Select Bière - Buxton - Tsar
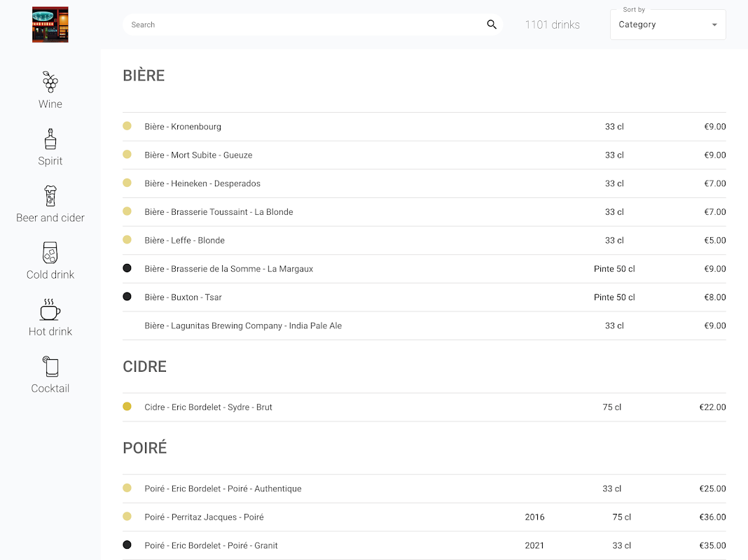Image resolution: width=748 pixels, height=560 pixels. coord(424,297)
